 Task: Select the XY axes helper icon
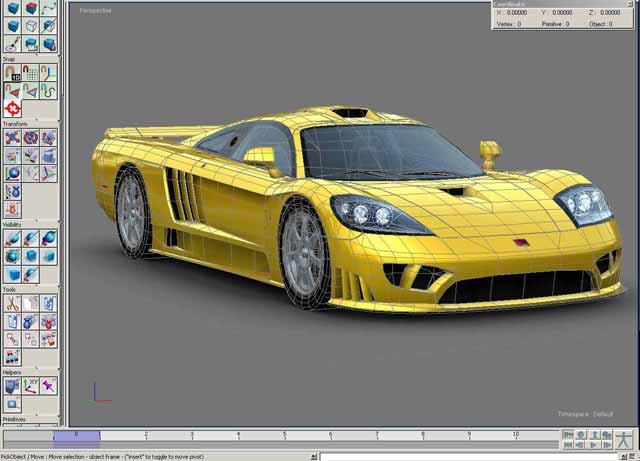[x=30, y=385]
